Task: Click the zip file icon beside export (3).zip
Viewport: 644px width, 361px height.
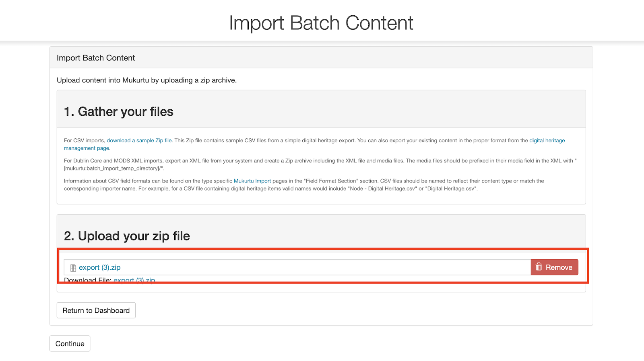Action: 73,268
